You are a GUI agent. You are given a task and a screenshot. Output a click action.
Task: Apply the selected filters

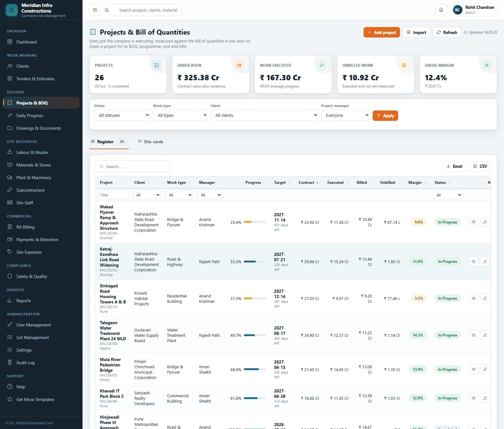pyautogui.click(x=385, y=116)
